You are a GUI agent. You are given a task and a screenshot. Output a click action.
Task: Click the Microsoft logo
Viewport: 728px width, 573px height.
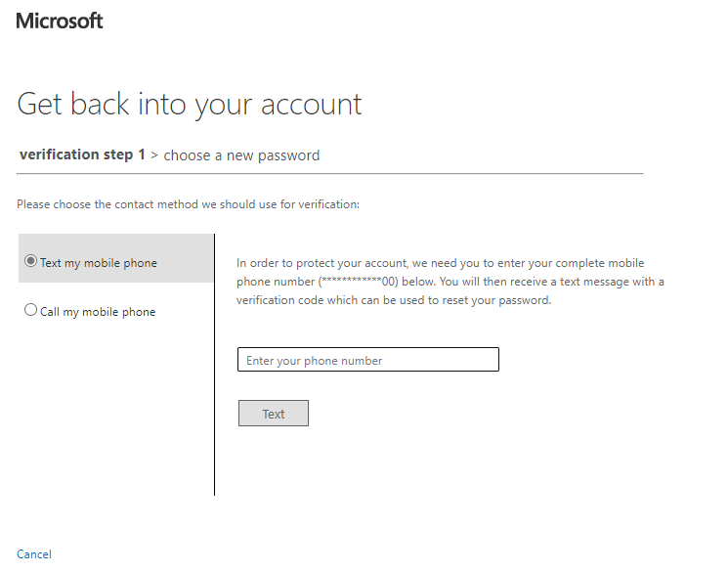coord(60,21)
